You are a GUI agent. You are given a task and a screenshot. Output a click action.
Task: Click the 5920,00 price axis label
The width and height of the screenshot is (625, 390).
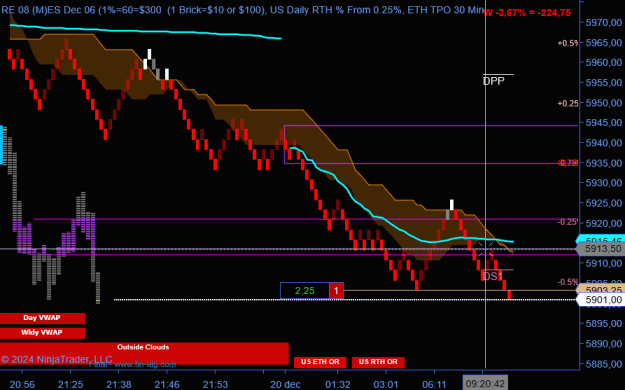pos(604,223)
